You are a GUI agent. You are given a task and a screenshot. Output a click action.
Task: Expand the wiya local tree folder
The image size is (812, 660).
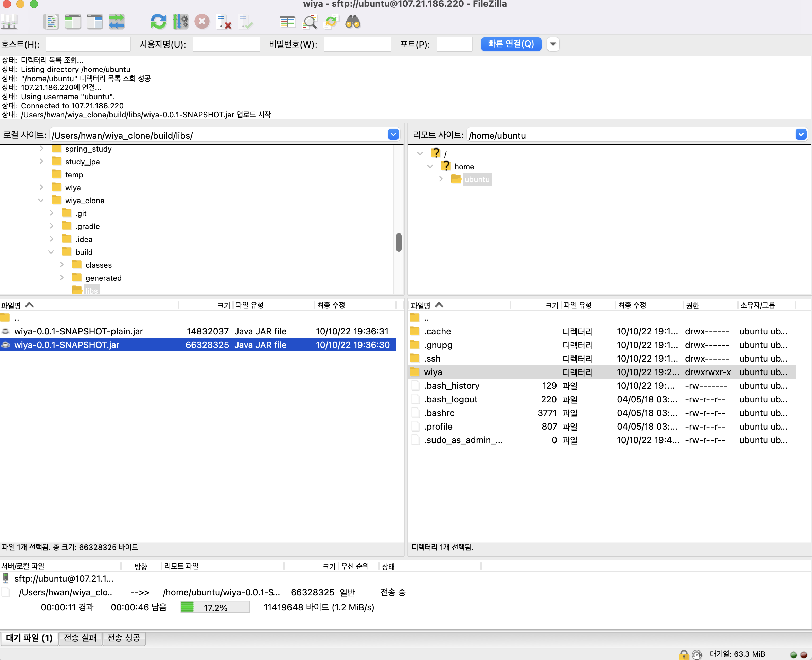coord(41,188)
